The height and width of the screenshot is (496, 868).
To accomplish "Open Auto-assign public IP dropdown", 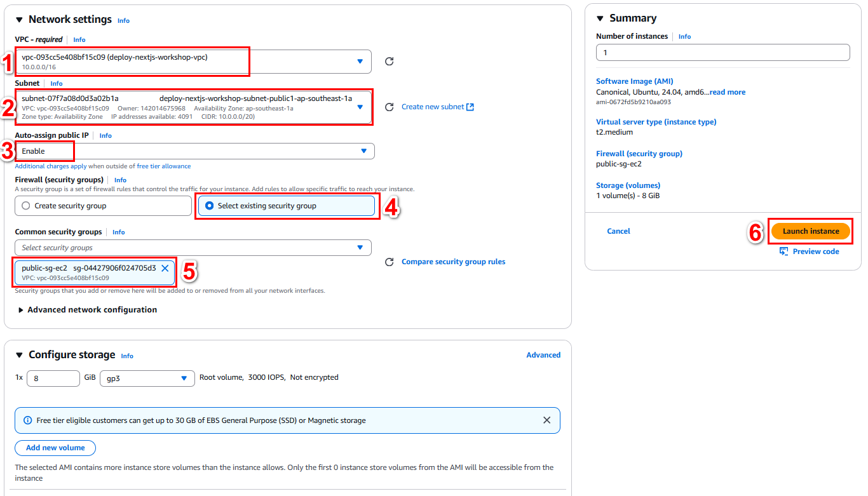I will tap(194, 151).
